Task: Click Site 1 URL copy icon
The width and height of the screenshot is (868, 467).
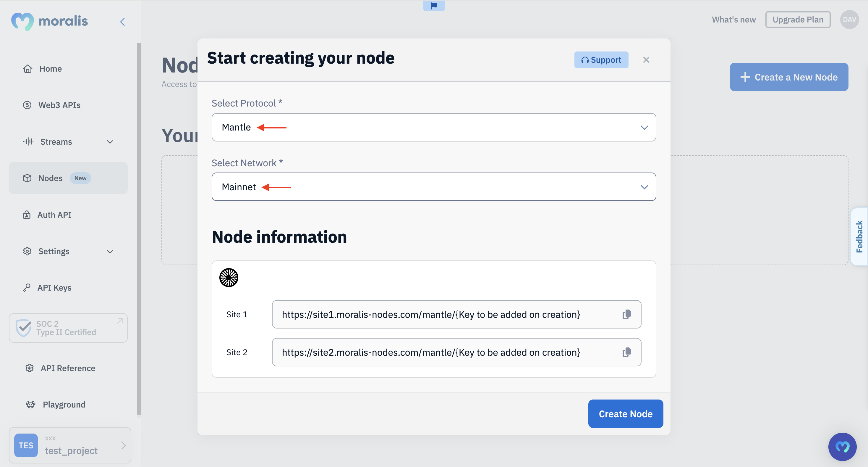Action: [627, 314]
